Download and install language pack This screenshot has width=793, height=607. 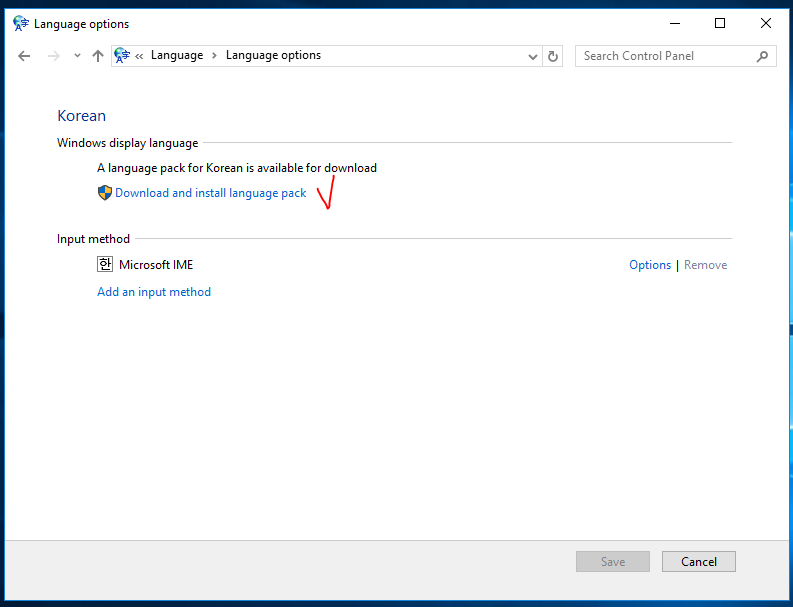[x=210, y=193]
